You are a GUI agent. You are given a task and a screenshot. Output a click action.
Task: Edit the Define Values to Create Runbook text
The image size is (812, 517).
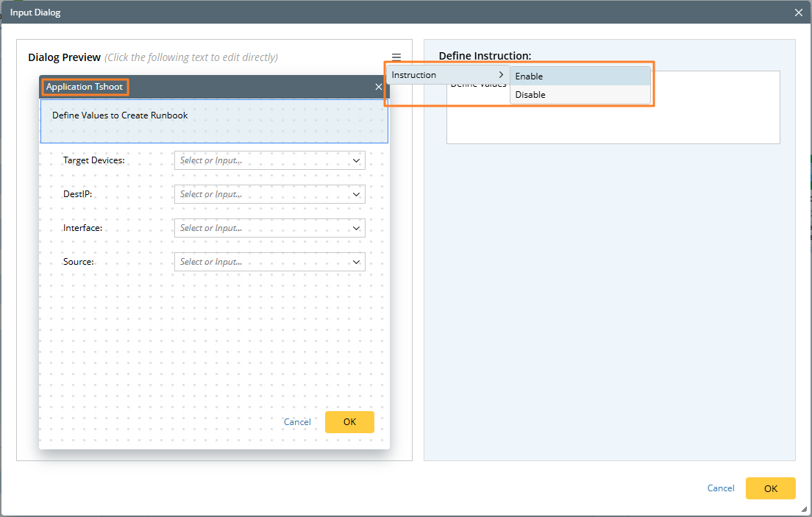pos(120,115)
